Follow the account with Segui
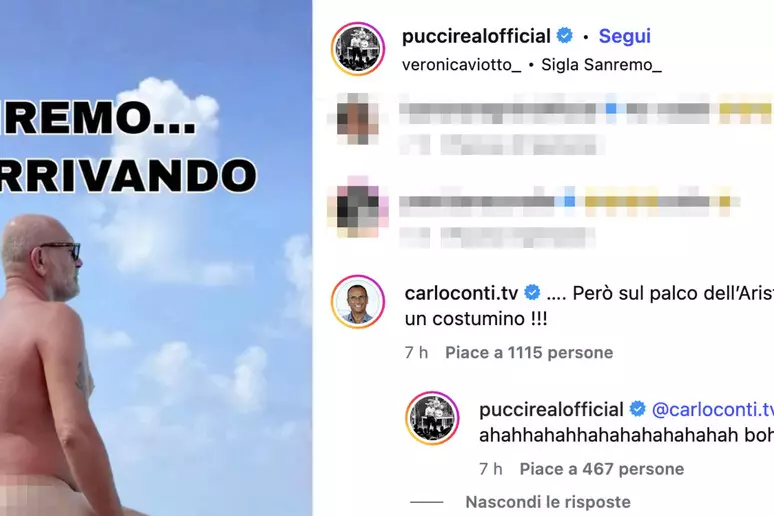This screenshot has height=516, width=774. pos(624,36)
